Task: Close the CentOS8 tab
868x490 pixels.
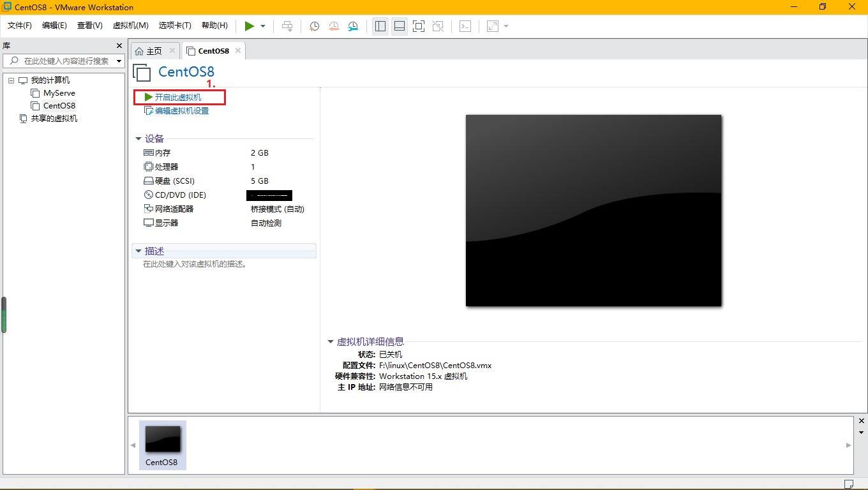Action: (x=238, y=50)
